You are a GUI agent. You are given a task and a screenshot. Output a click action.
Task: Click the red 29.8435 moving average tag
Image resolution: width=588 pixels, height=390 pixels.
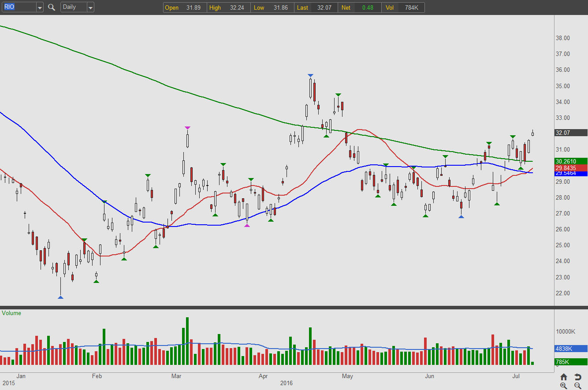pos(571,168)
